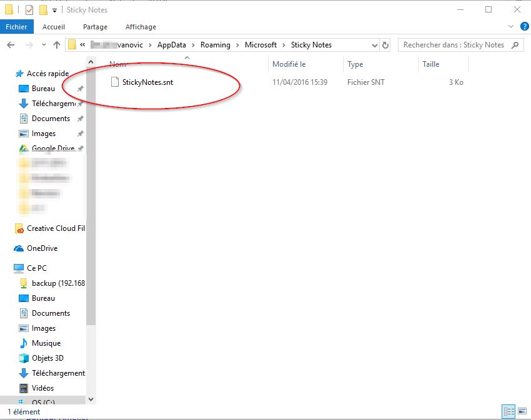Open Images under Ce PC
This screenshot has width=531, height=420.
44,328
